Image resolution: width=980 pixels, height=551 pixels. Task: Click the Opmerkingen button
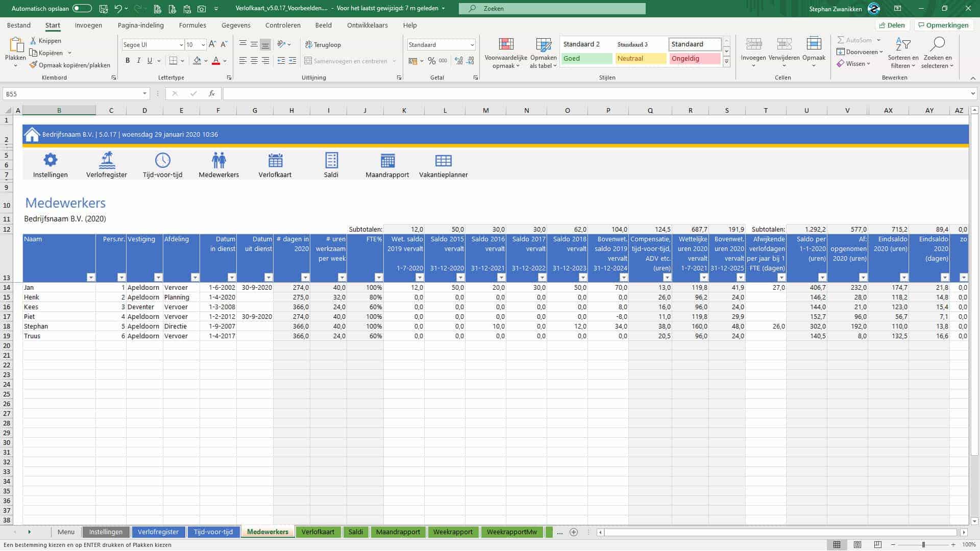click(x=943, y=25)
